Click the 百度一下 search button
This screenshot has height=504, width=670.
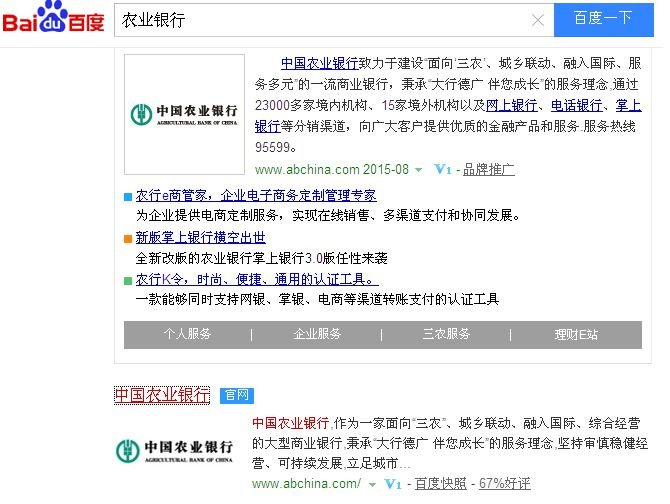[x=604, y=20]
